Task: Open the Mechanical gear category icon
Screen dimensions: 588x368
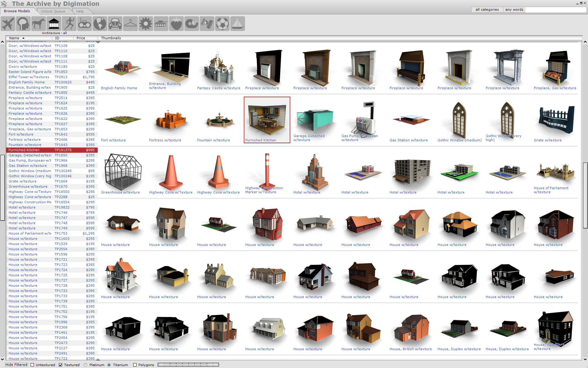Action: [x=146, y=24]
